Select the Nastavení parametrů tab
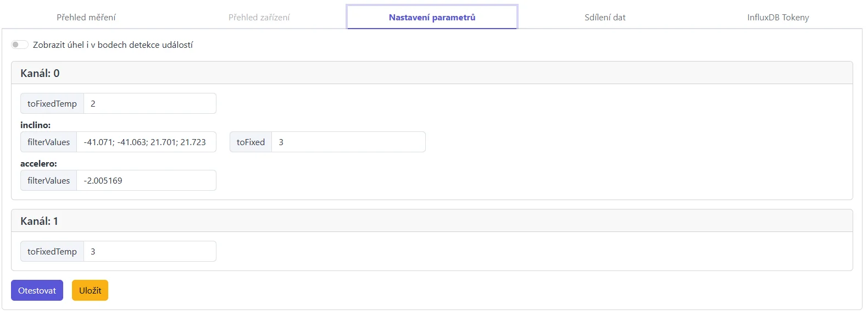This screenshot has width=868, height=315. pyautogui.click(x=432, y=18)
